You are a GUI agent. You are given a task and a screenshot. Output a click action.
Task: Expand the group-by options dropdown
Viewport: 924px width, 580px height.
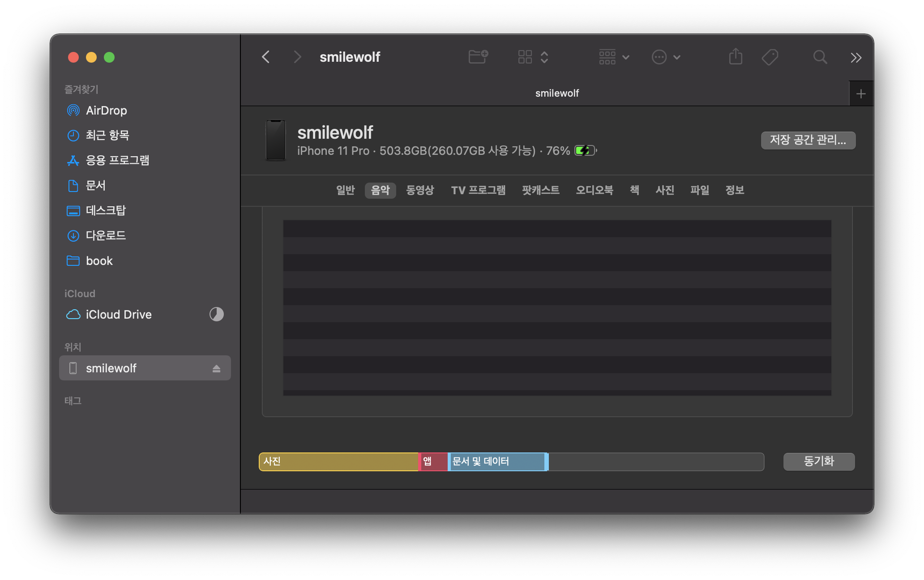pyautogui.click(x=614, y=57)
